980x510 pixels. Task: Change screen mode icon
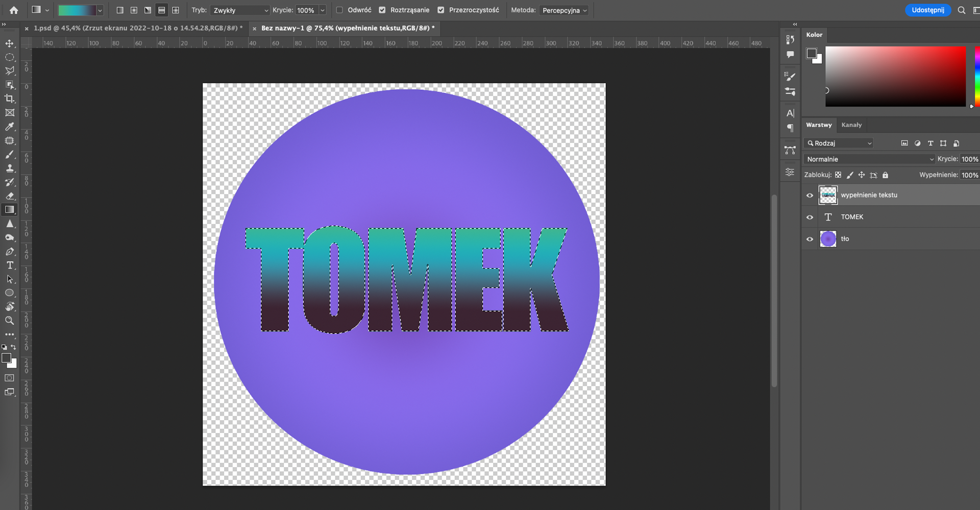[10, 392]
